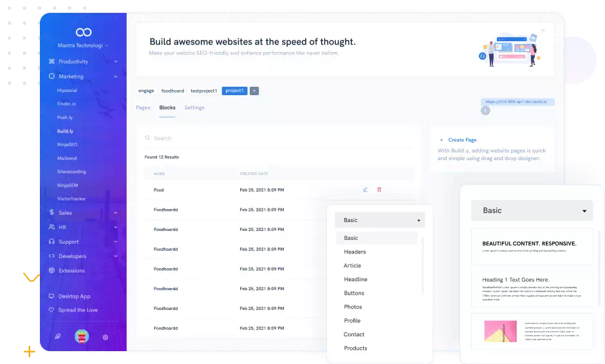Switch to the engage project tab
This screenshot has width=605, height=364.
pos(146,91)
